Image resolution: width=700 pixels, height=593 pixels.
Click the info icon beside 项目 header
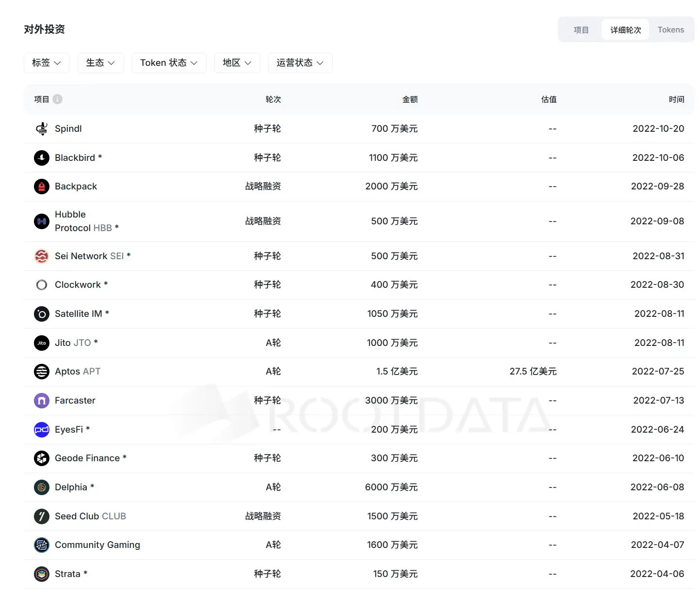(x=57, y=99)
